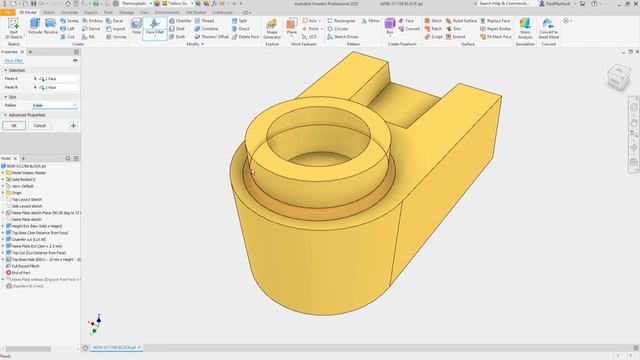
Task: Open the Thermoplastic material dropdown
Action: point(150,4)
